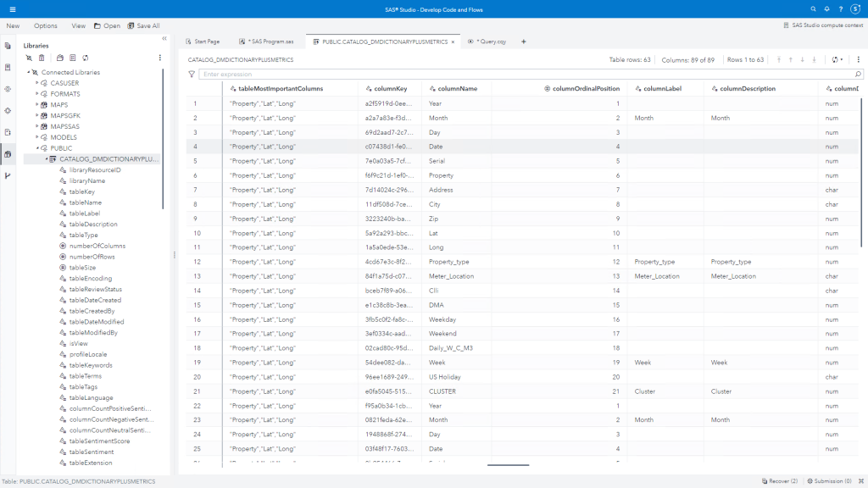
Task: Switch to the SAS Program.sas tab
Action: [x=270, y=41]
